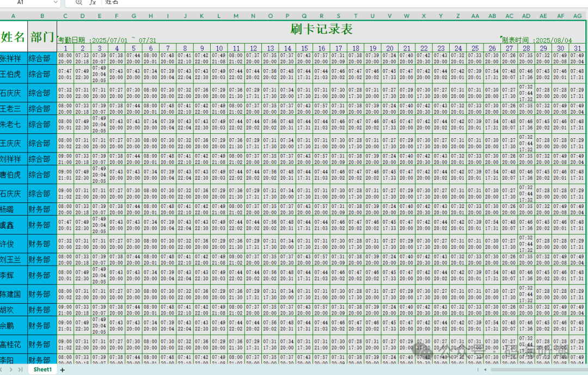Click the 制表时间 2025/08/04 text

(537, 40)
